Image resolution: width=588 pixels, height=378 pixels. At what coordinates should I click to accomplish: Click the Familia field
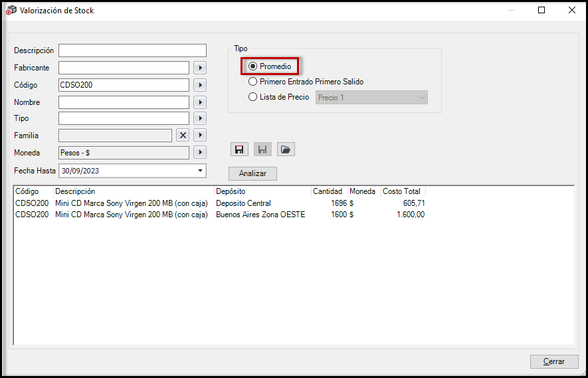pos(115,136)
